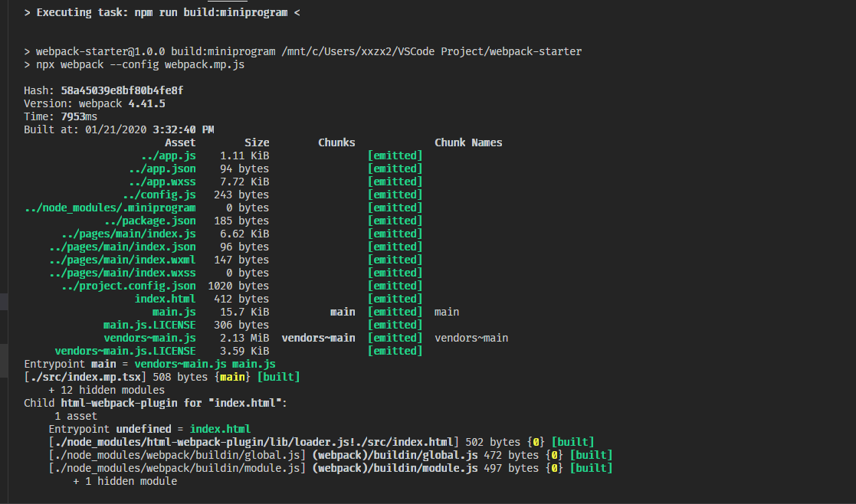Click the asset name ../config.js
Screen dimensions: 856x504
[159, 195]
